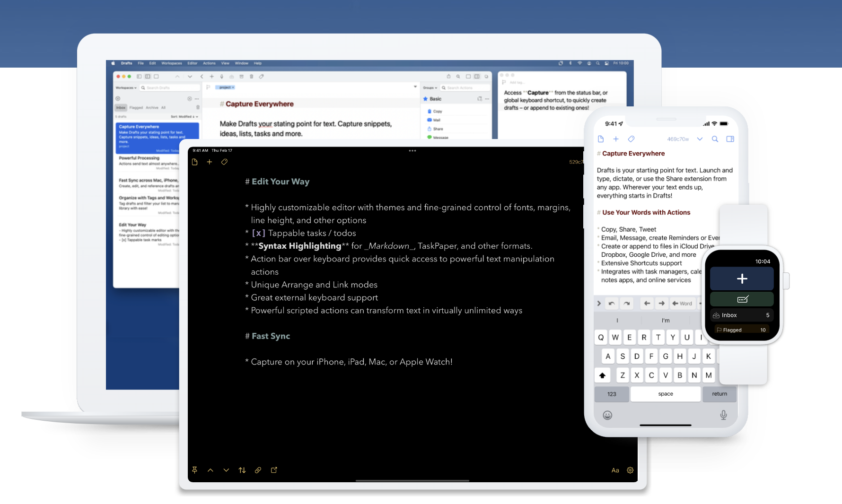Open the draft list icon on iPhone

[601, 139]
